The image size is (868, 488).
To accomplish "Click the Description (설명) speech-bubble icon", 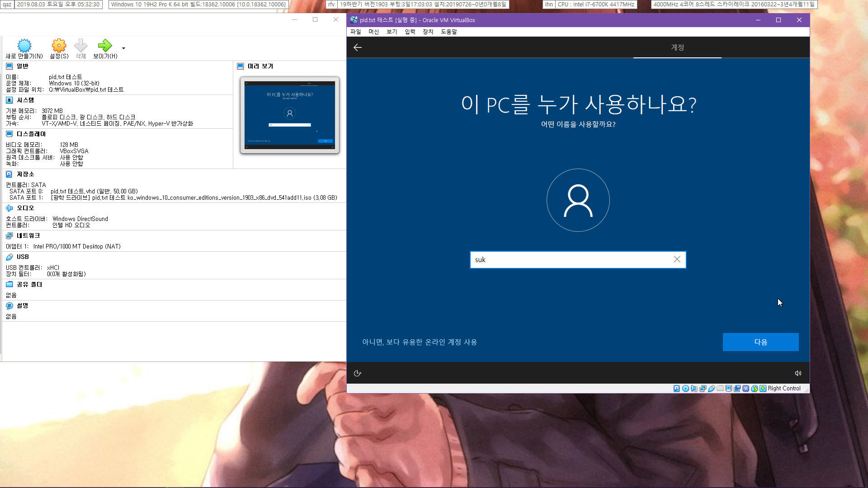I will coord(9,305).
